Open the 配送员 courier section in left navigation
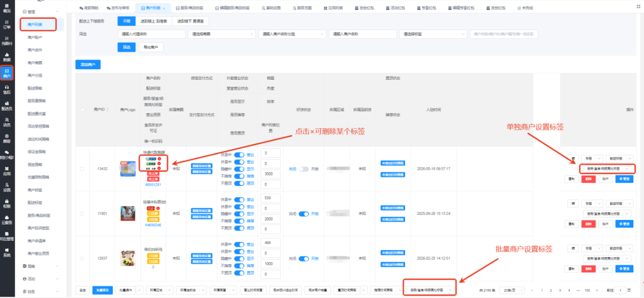Viewport: 644px width, 298px height. [x=6, y=106]
